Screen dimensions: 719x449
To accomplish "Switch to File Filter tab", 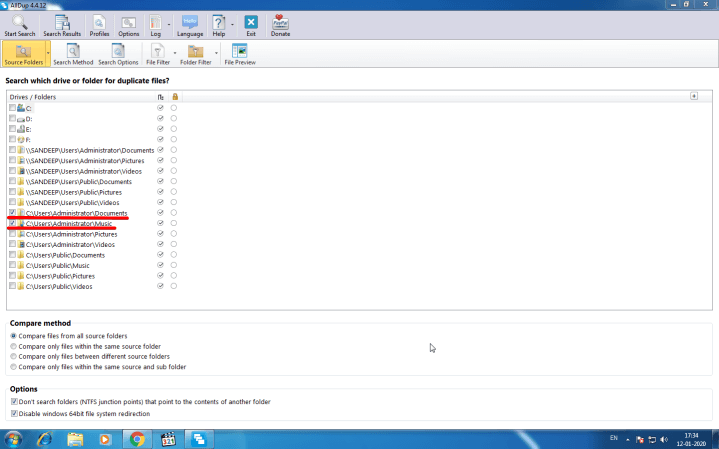I will click(x=158, y=54).
